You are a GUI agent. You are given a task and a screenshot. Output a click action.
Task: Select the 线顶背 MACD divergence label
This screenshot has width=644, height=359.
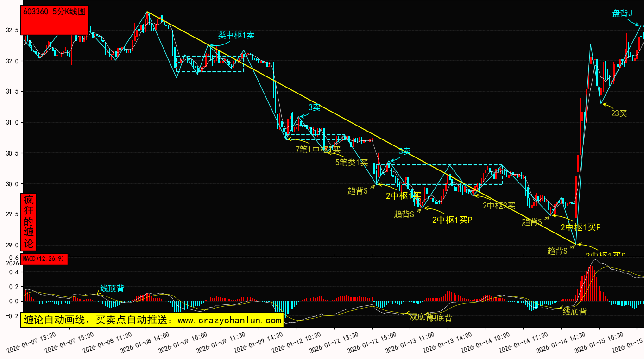click(112, 289)
